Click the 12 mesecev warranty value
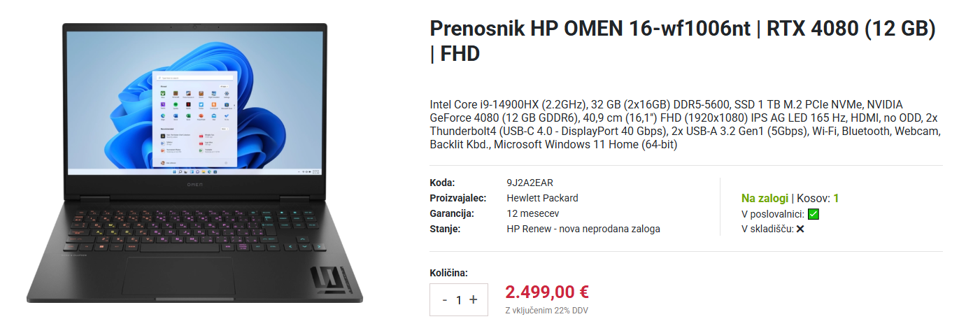The height and width of the screenshot is (319, 980). point(532,213)
